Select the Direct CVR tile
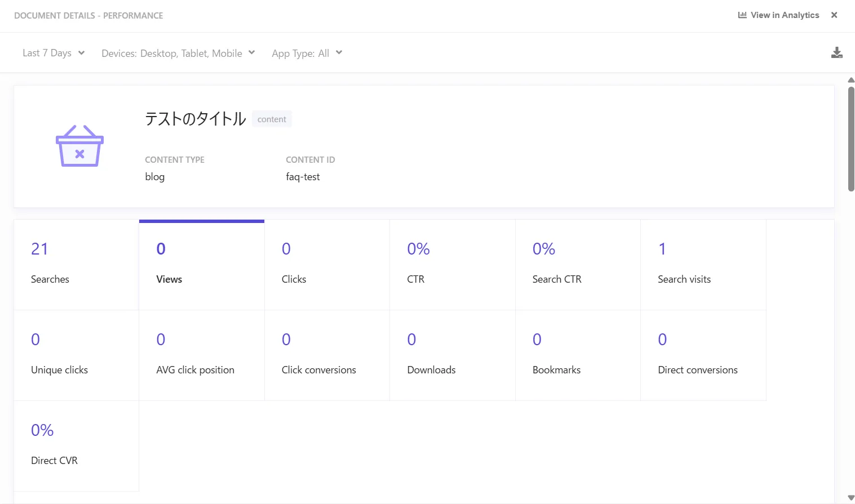This screenshot has width=855, height=504. [76, 446]
